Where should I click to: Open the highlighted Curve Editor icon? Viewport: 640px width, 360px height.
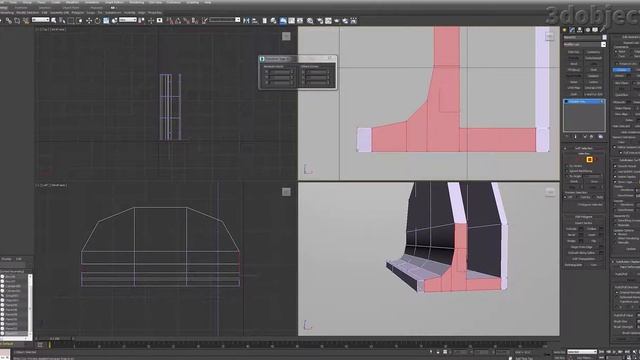tap(283, 20)
